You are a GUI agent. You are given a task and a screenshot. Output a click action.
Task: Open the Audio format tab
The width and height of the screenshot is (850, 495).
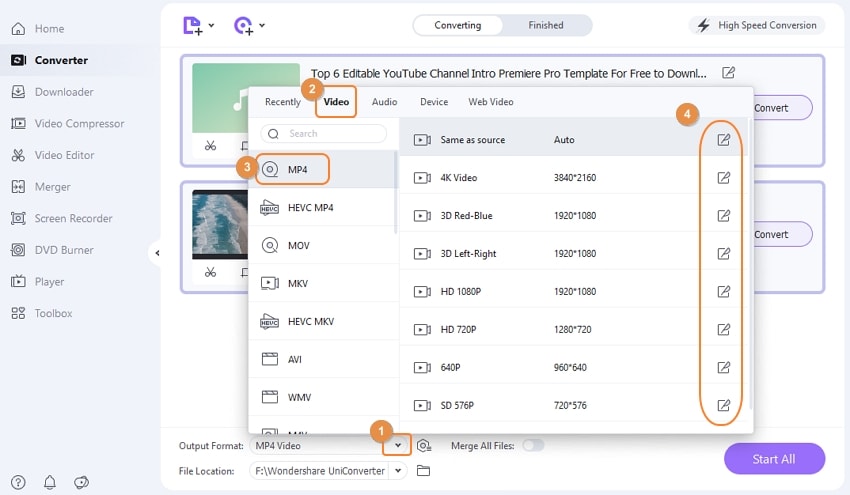coord(384,102)
